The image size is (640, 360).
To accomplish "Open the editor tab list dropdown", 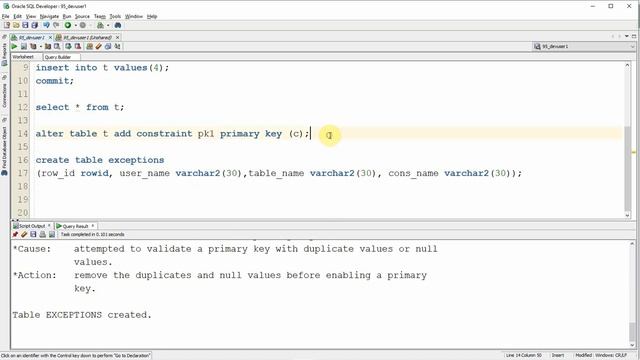I will 627,37.
